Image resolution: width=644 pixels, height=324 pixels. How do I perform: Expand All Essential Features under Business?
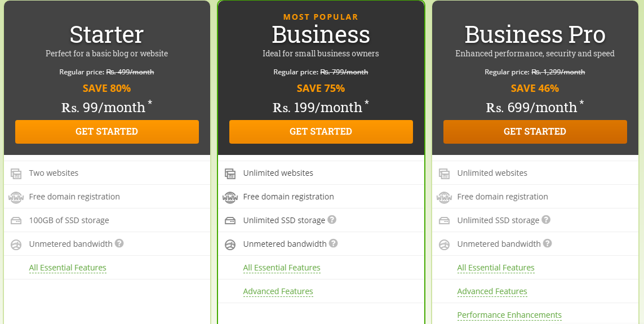click(x=282, y=268)
